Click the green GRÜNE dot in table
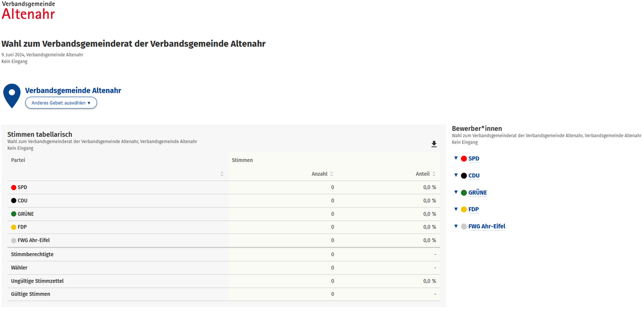The width and height of the screenshot is (644, 311). [13, 214]
